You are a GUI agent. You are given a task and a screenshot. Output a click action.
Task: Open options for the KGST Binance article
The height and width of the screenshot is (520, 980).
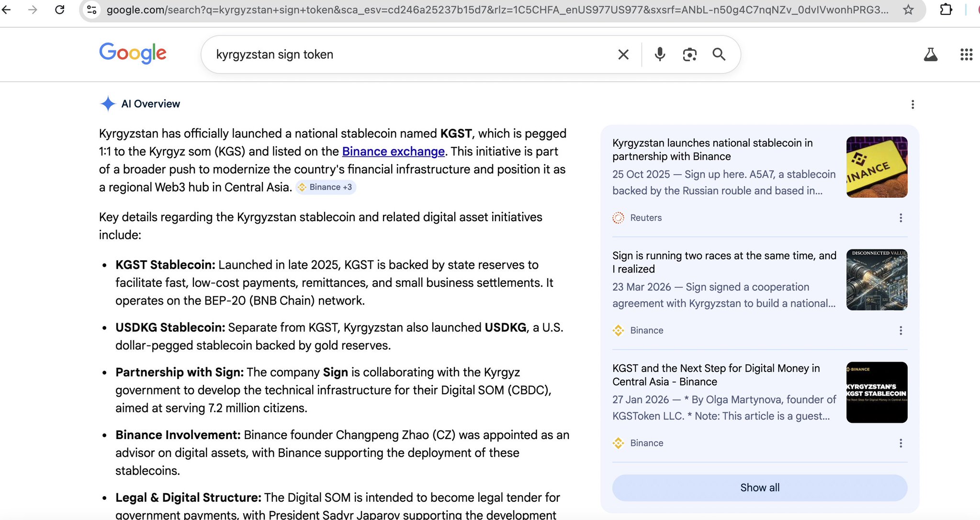901,443
